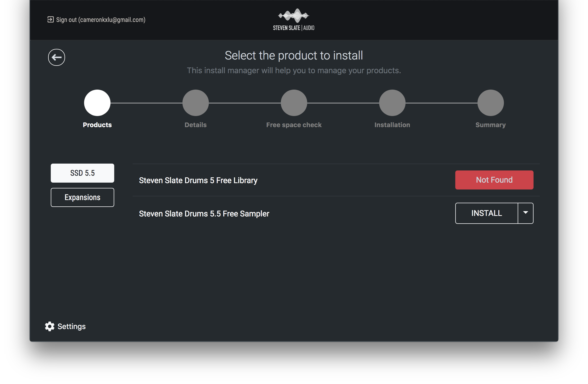The width and height of the screenshot is (588, 384).
Task: Toggle the SSD 5.5 product selection
Action: 83,173
